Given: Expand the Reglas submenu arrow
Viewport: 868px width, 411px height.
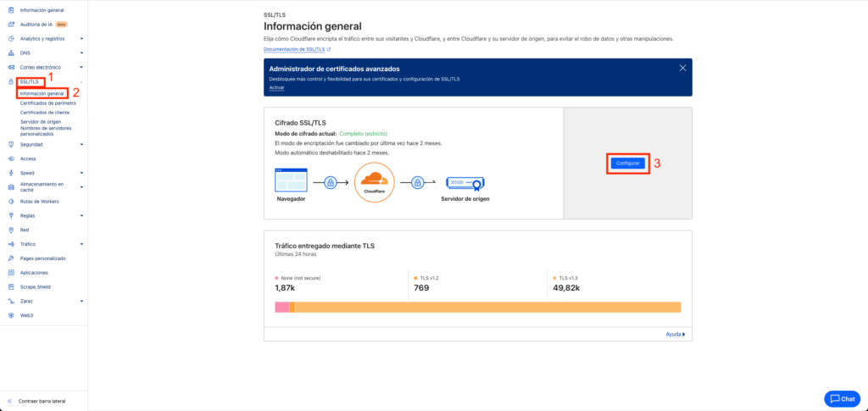Looking at the screenshot, I should click(81, 216).
